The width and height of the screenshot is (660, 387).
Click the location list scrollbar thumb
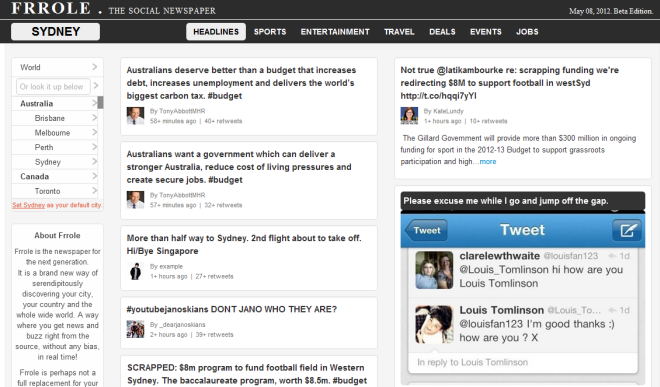[x=101, y=102]
